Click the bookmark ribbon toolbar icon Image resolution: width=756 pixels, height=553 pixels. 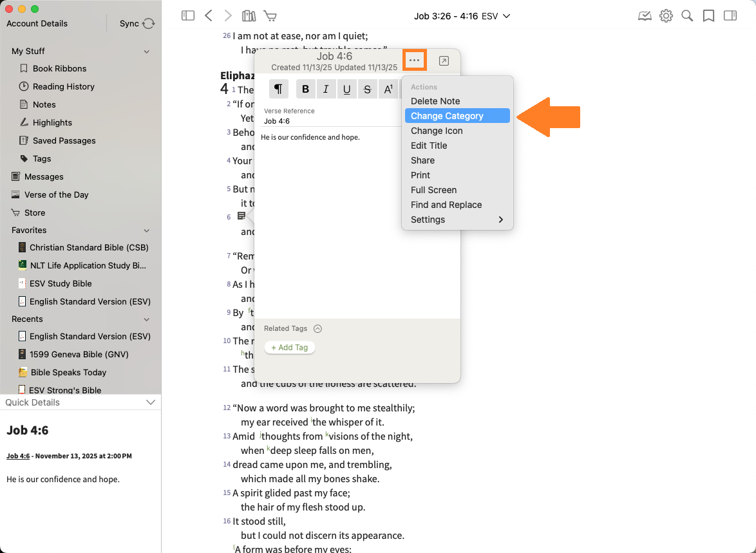point(708,16)
